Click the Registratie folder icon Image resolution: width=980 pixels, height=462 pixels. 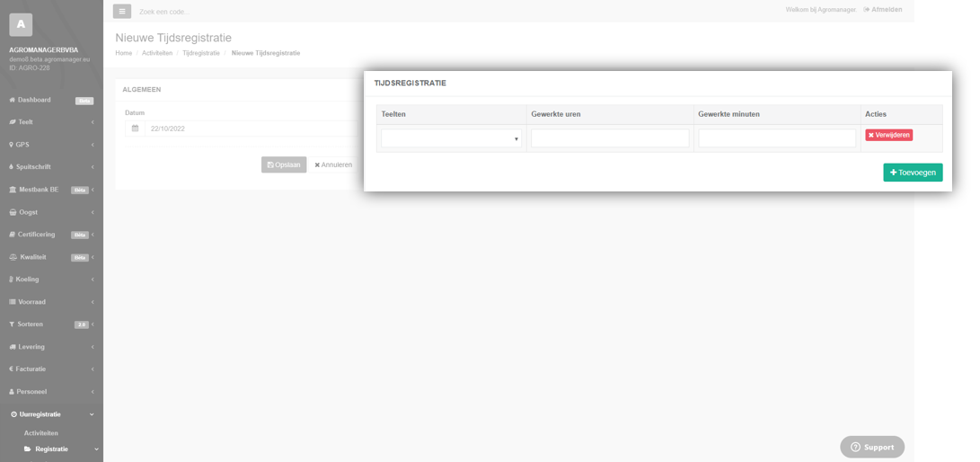pyautogui.click(x=28, y=449)
